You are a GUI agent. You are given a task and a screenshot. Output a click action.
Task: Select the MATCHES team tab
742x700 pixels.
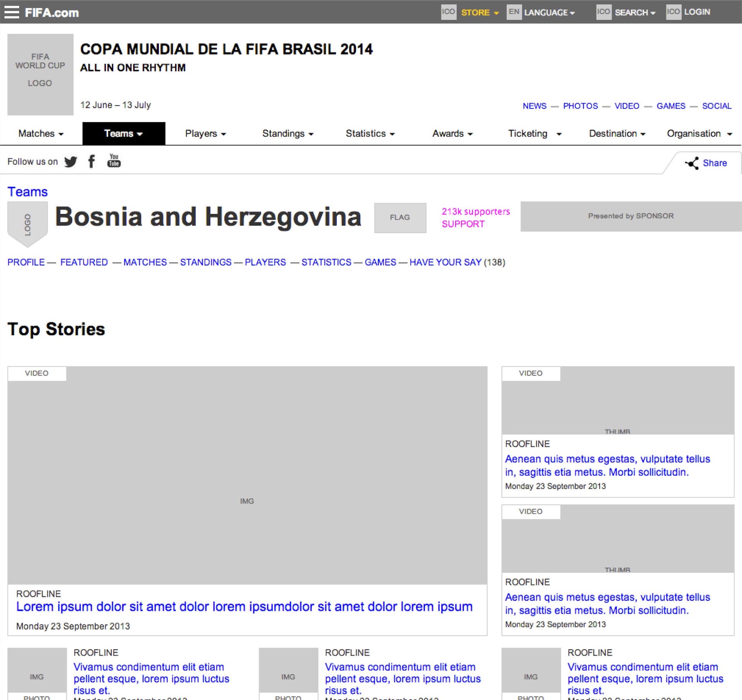click(x=145, y=262)
